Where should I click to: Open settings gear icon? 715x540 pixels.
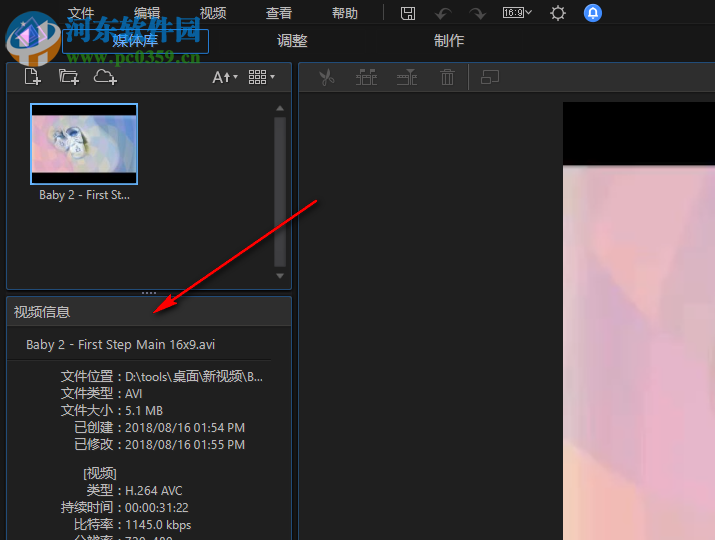click(558, 13)
